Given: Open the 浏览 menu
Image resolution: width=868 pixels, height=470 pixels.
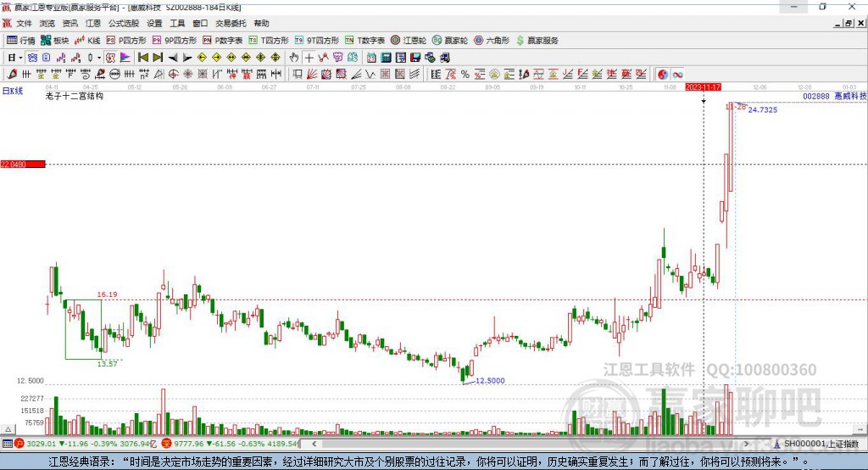Looking at the screenshot, I should click(47, 23).
